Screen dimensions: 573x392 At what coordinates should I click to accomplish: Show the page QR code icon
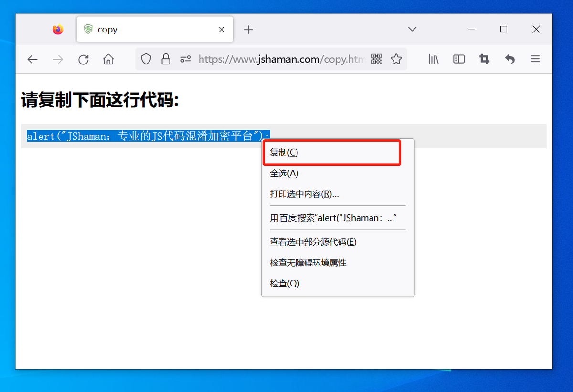(377, 59)
